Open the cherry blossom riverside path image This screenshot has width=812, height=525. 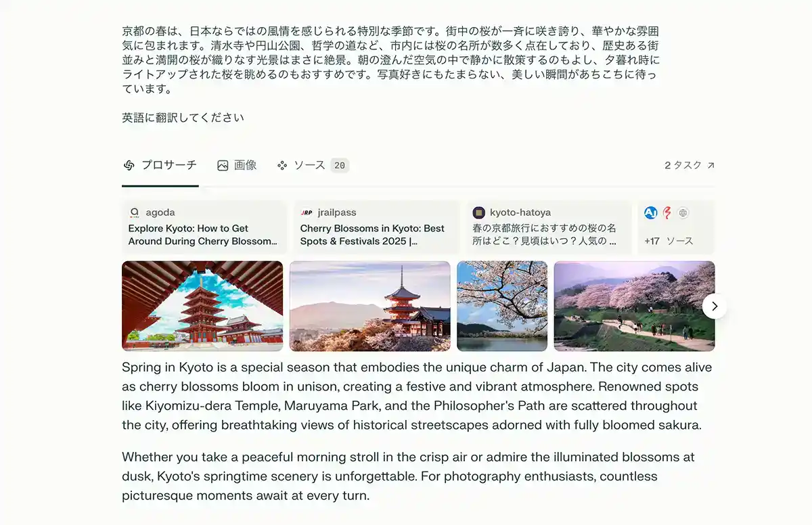click(x=634, y=306)
